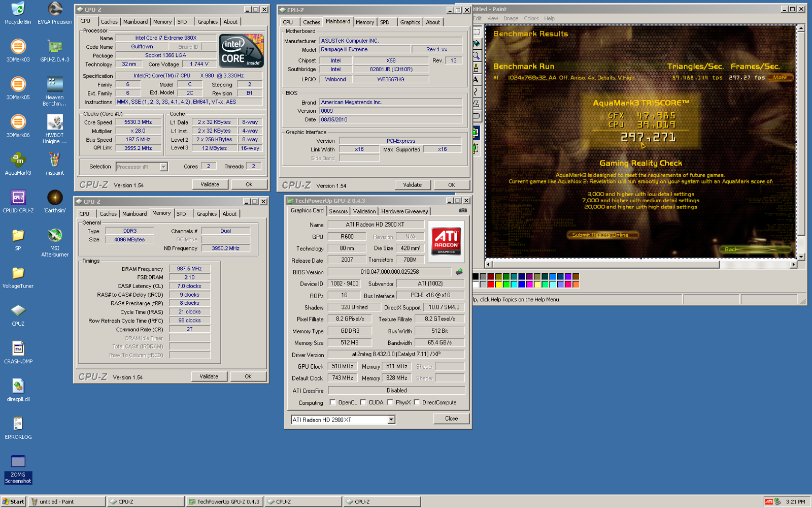Select the Polygon tool in Paint
The image size is (812, 508).
point(477,104)
